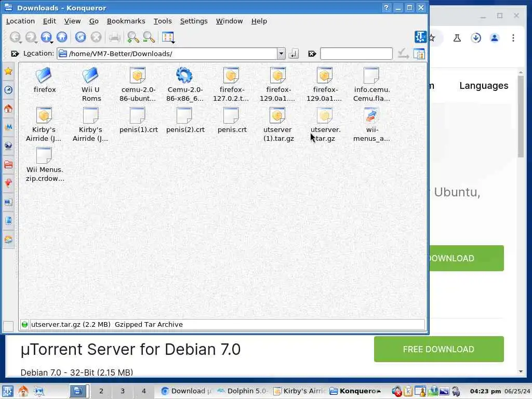Select the Wii Menus.zip.crdow... file
The width and height of the screenshot is (532, 399).
(x=45, y=165)
